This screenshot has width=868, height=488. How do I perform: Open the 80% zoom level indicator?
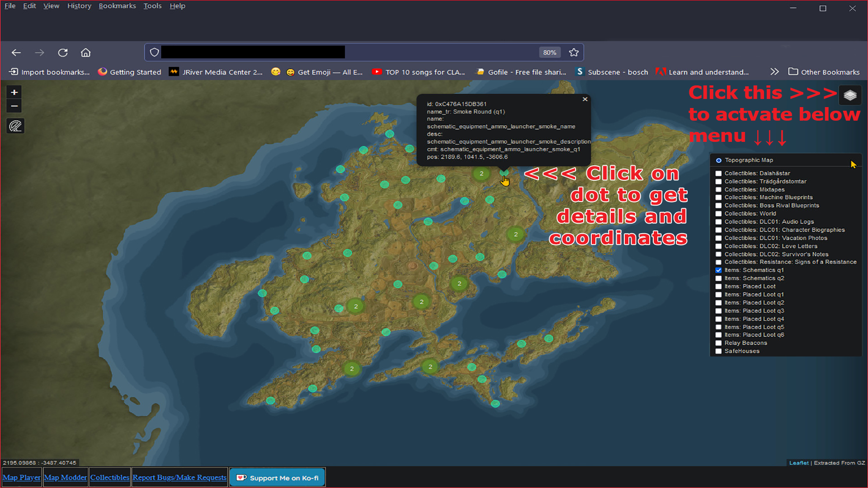pos(549,52)
